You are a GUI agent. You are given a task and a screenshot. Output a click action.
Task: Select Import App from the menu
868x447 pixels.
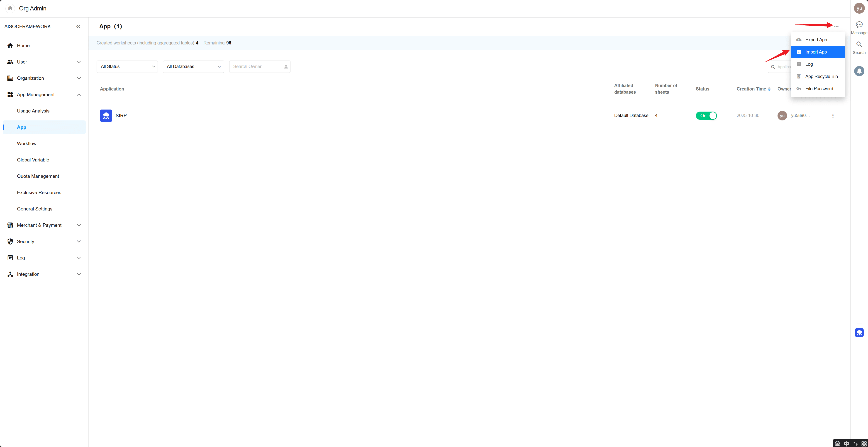tap(816, 52)
